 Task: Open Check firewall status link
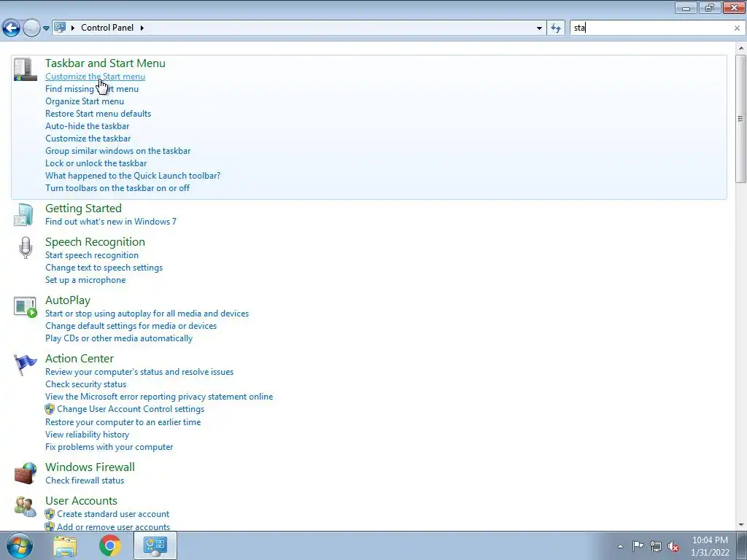point(85,481)
